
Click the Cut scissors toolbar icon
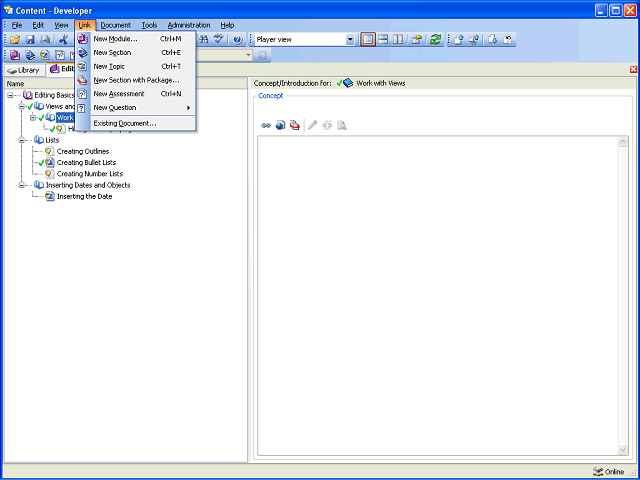click(x=63, y=40)
